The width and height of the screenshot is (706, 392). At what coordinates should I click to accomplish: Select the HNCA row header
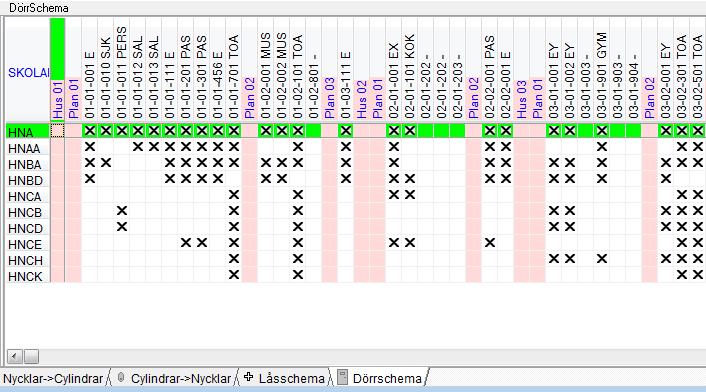(x=28, y=196)
